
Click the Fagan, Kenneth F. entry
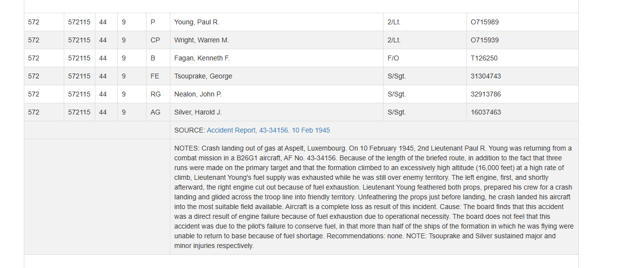[202, 58]
